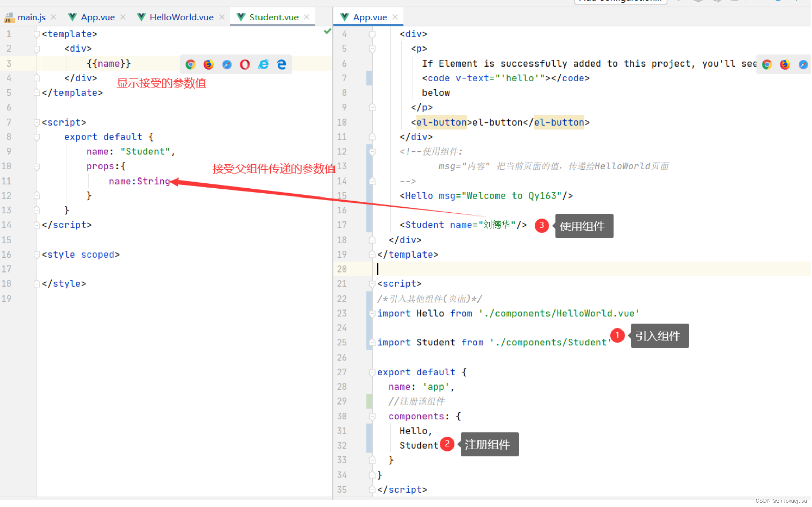
Task: Fold the components object in App.vue
Action: (x=372, y=417)
